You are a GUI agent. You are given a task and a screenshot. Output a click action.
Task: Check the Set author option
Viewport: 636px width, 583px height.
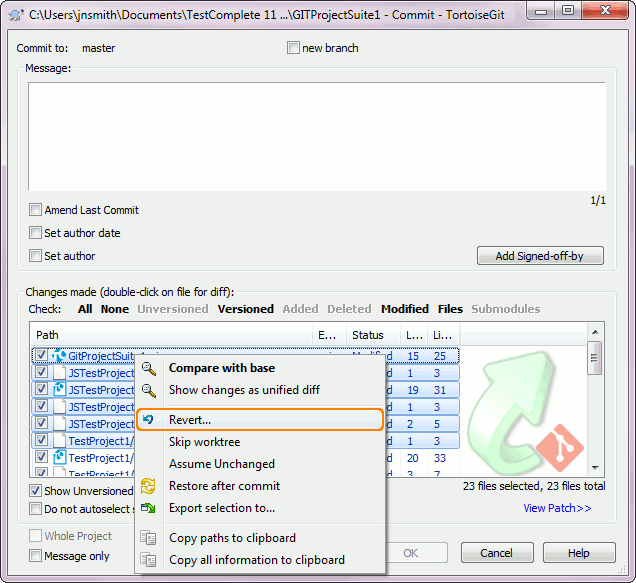click(x=35, y=256)
